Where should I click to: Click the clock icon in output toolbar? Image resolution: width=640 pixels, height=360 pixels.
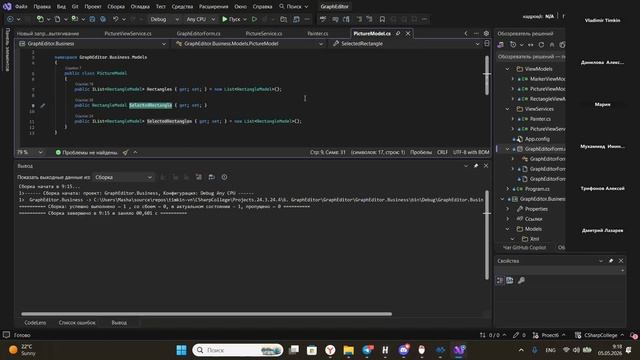pos(224,177)
